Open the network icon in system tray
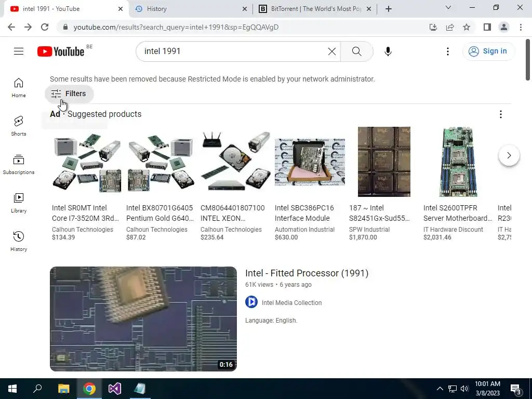Screen dimensions: 532x399 coord(453,389)
